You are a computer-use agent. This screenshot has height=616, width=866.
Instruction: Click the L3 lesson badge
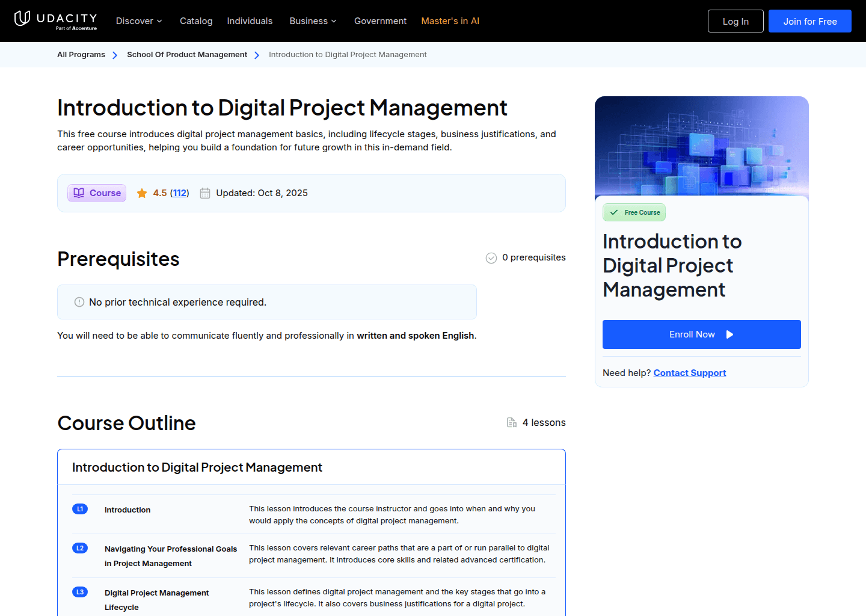80,591
